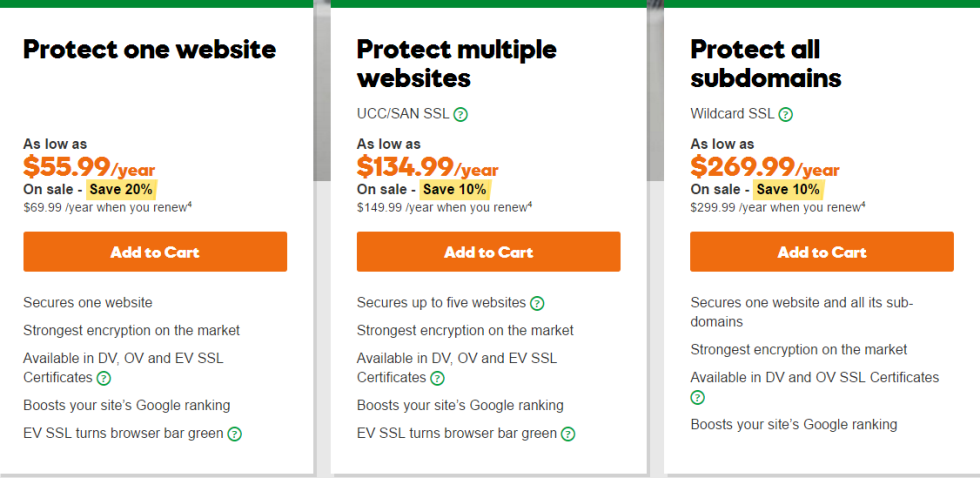
Task: Click the '$69.99 /year when you renew' note
Action: 108,207
